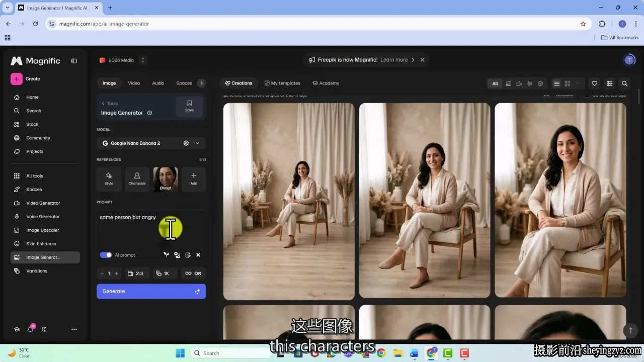Click the Add reference plus tile
Viewport: 644px width, 362px height.
[194, 179]
